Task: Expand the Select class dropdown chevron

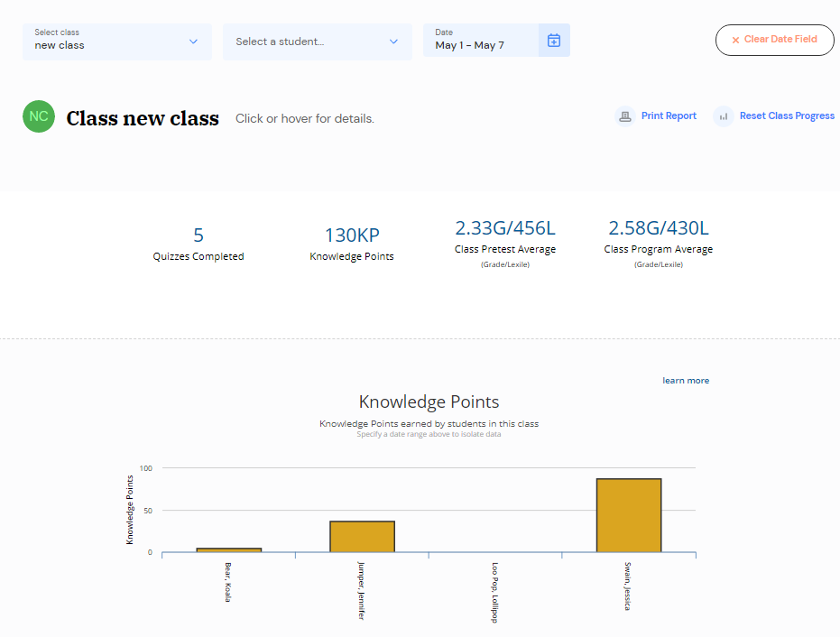Action: pyautogui.click(x=193, y=42)
